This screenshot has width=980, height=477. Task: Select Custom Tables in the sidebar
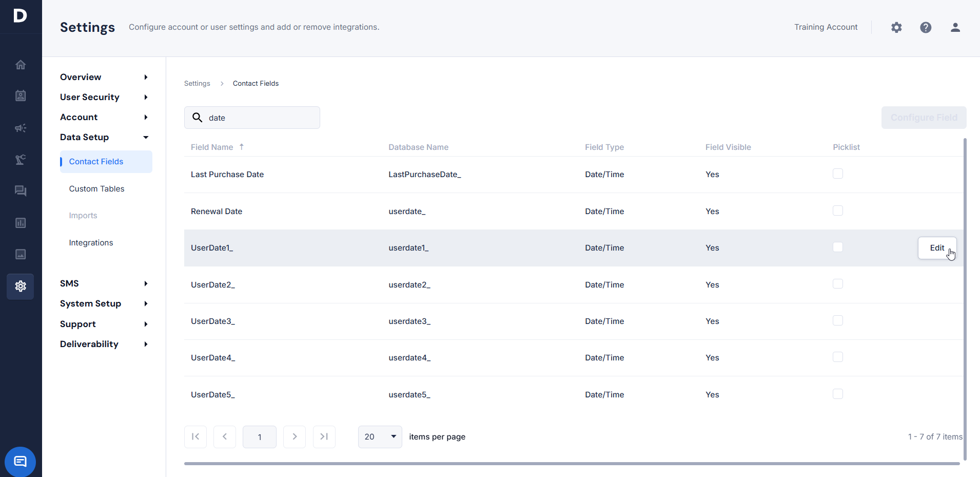click(x=96, y=189)
